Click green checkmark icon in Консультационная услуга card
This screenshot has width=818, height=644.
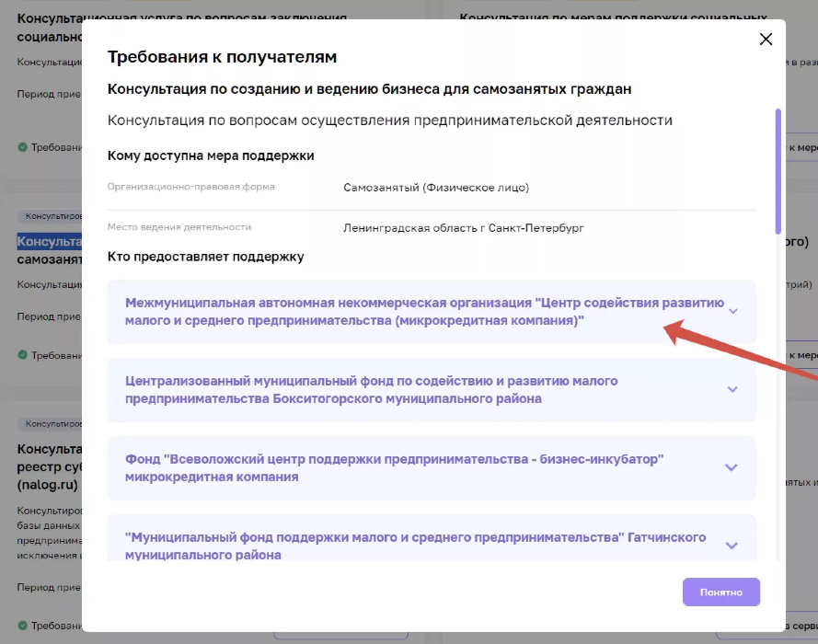[x=22, y=147]
